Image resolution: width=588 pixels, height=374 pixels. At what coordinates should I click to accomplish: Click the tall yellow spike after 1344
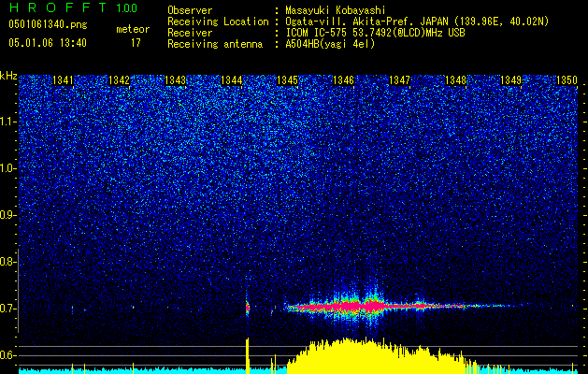[x=248, y=355]
